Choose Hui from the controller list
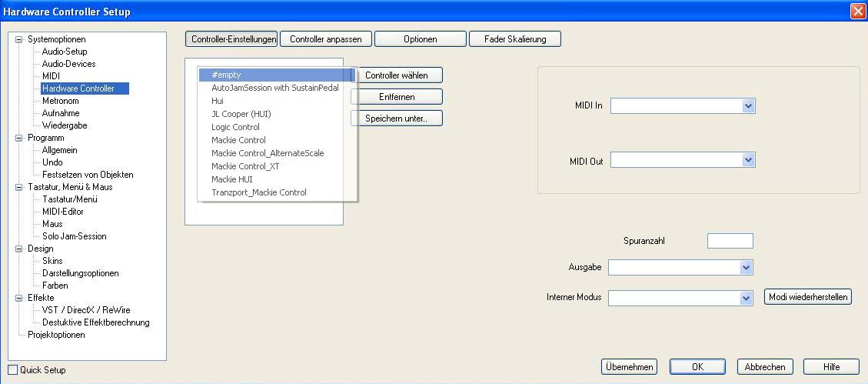The width and height of the screenshot is (868, 384). tap(277, 101)
